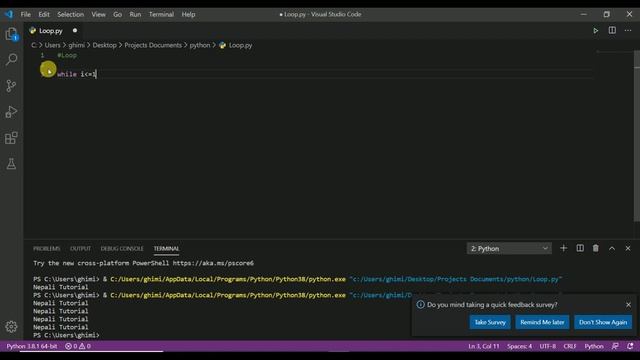Click the Don't Show Again button

coord(603,322)
